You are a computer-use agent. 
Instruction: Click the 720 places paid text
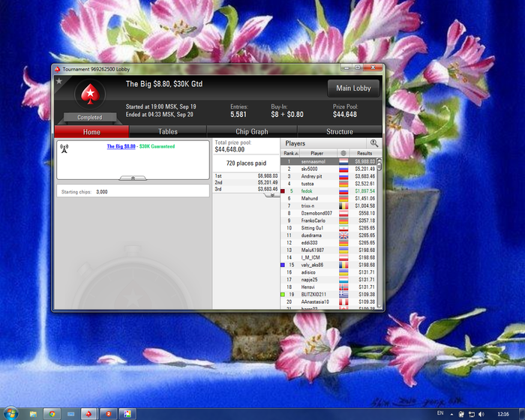tap(246, 163)
